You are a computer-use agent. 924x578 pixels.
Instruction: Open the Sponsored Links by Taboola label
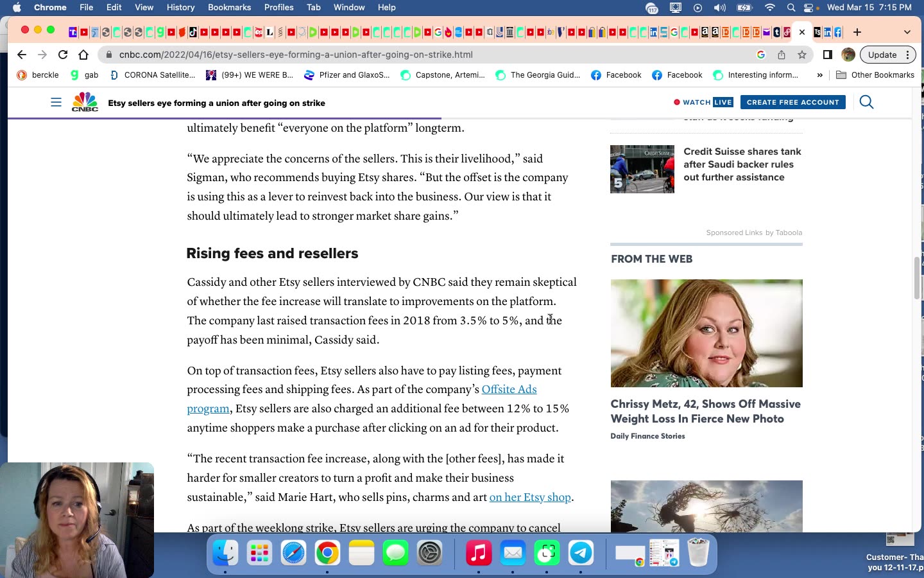[x=754, y=232]
